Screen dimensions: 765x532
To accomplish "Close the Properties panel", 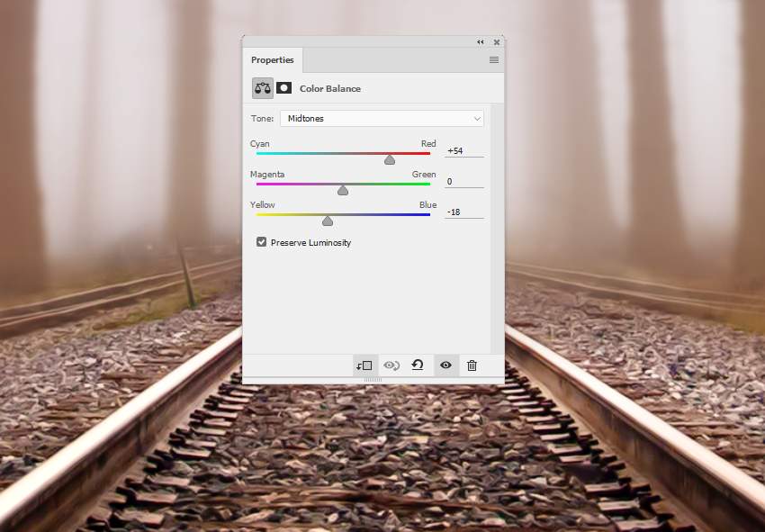I will [x=497, y=41].
